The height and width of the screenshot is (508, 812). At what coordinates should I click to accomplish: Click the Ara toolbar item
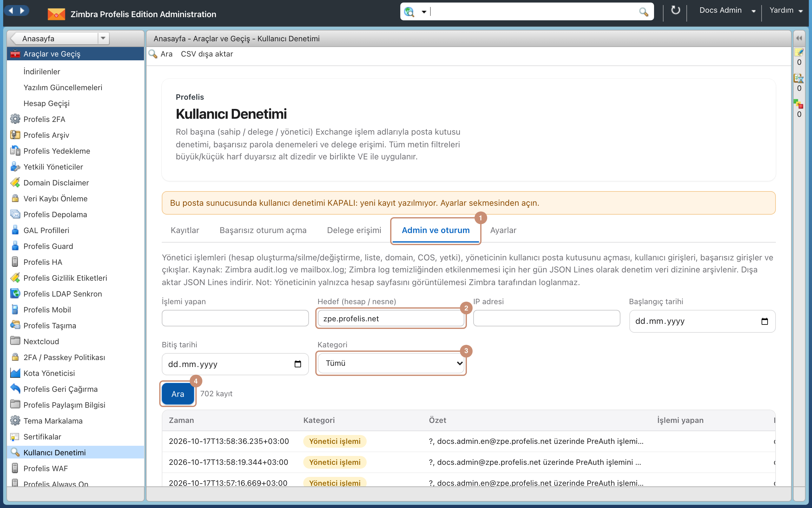pyautogui.click(x=161, y=54)
